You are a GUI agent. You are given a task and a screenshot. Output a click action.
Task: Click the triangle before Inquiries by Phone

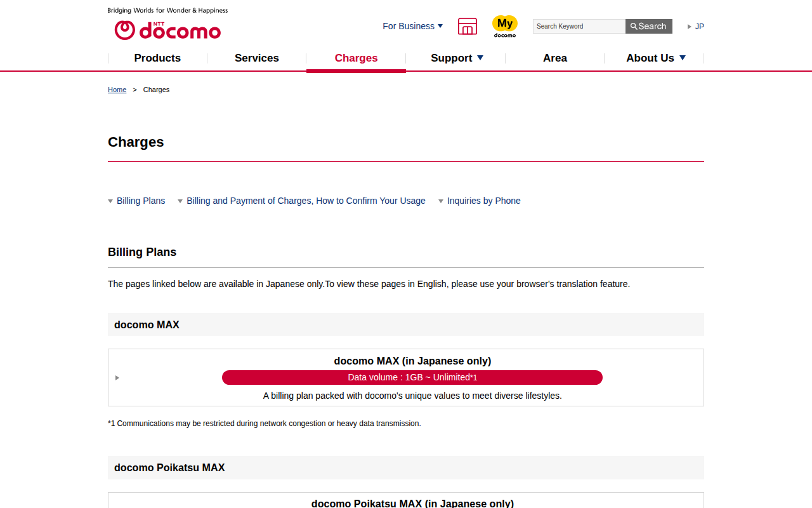441,201
